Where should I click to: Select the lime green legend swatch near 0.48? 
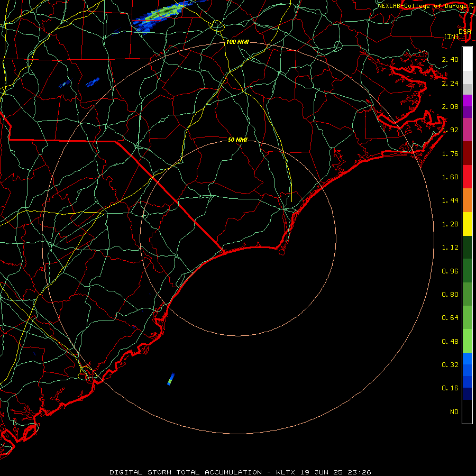click(x=467, y=341)
